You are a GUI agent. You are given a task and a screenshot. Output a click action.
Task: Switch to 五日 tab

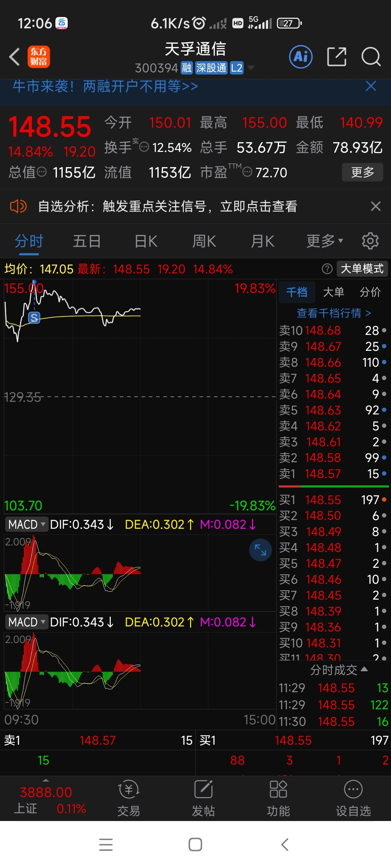pos(87,241)
